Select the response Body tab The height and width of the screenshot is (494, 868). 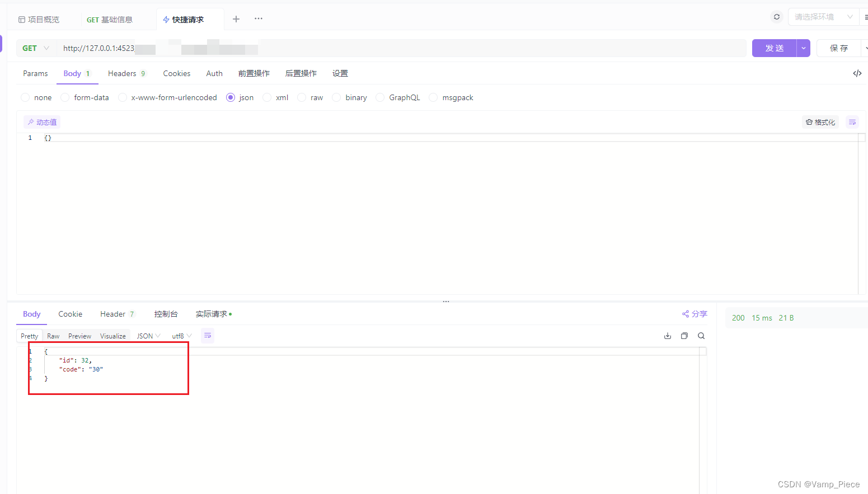[x=32, y=314]
